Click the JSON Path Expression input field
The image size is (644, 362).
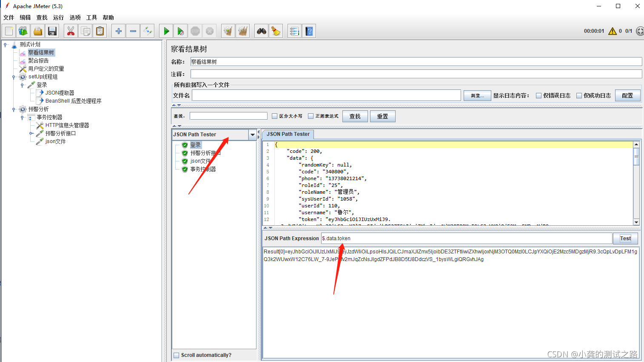(467, 238)
